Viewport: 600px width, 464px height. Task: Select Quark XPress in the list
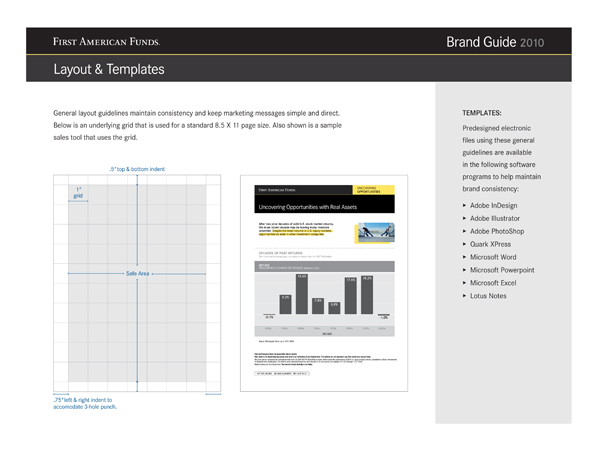coord(490,244)
